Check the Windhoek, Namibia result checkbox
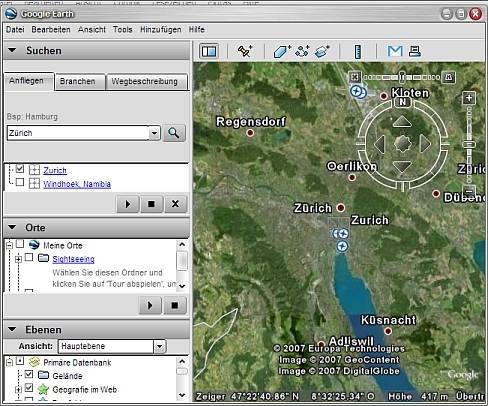Viewport: 488px width, 406px height. [x=20, y=182]
